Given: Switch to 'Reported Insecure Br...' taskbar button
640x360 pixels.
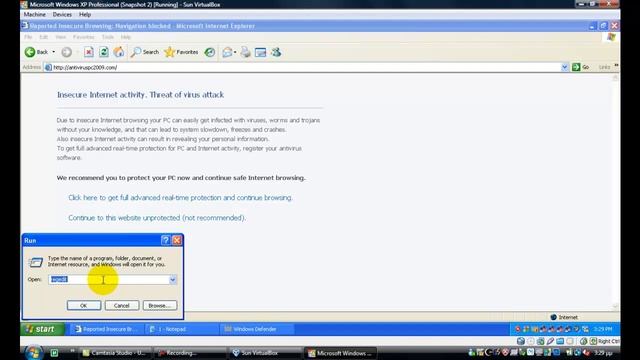Looking at the screenshot, I should point(107,329).
